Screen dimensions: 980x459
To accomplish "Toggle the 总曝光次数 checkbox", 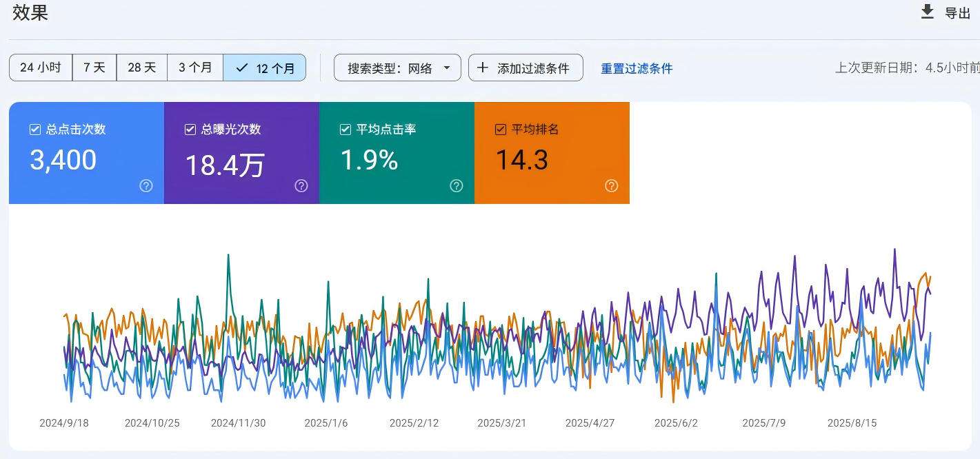I will coord(190,130).
